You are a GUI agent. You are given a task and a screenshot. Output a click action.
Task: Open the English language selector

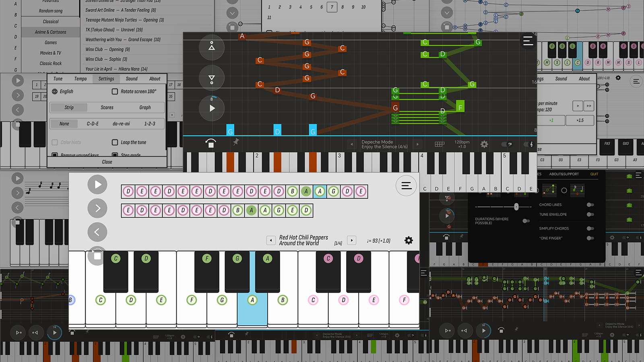(63, 91)
